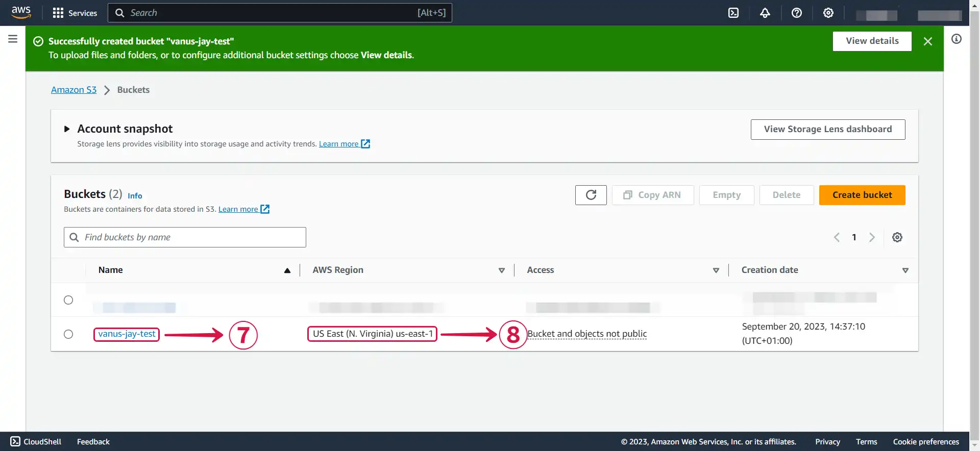This screenshot has height=451, width=980.
Task: Dismiss the success banner with X
Action: (928, 41)
